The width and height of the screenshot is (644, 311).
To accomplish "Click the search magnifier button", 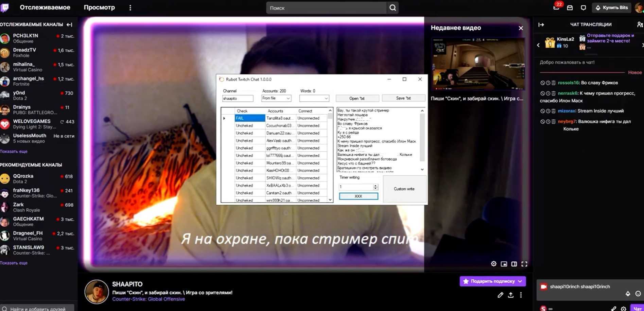I will (393, 8).
